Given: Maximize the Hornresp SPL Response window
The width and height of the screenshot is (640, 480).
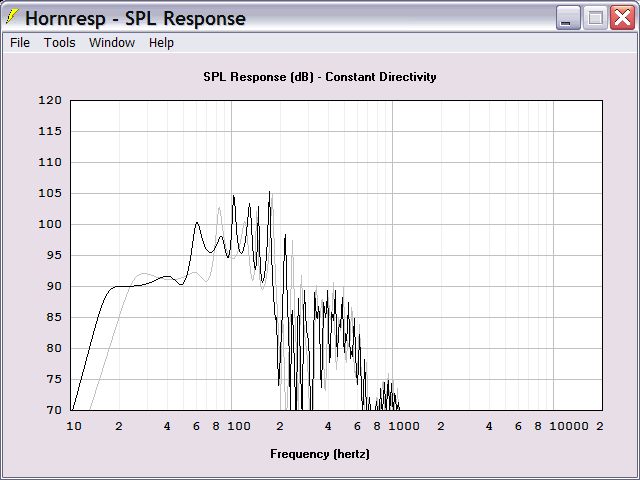Looking at the screenshot, I should pos(595,18).
